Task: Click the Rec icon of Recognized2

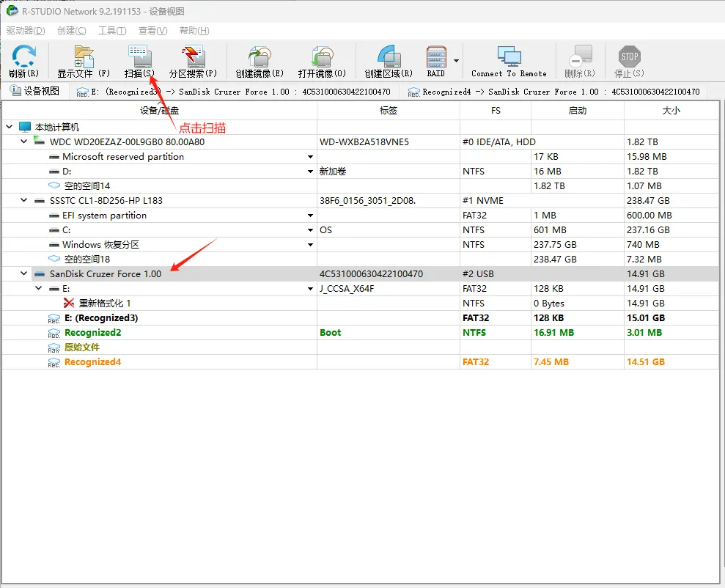Action: click(54, 334)
